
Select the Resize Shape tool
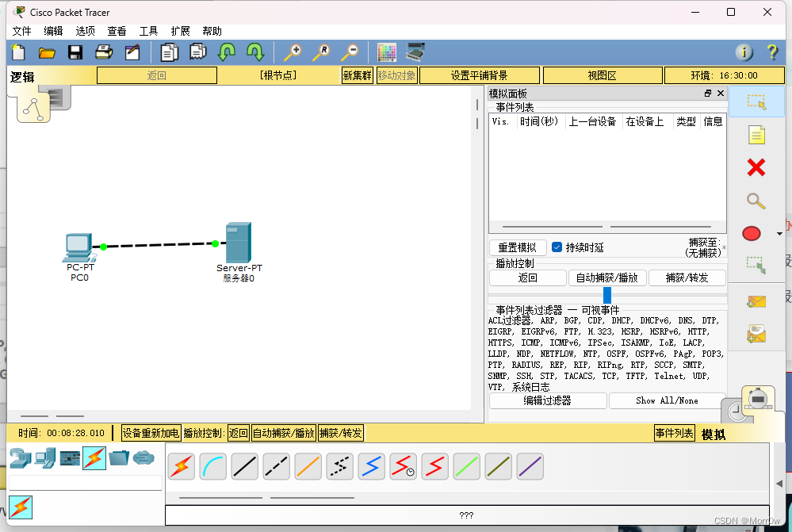[x=756, y=266]
